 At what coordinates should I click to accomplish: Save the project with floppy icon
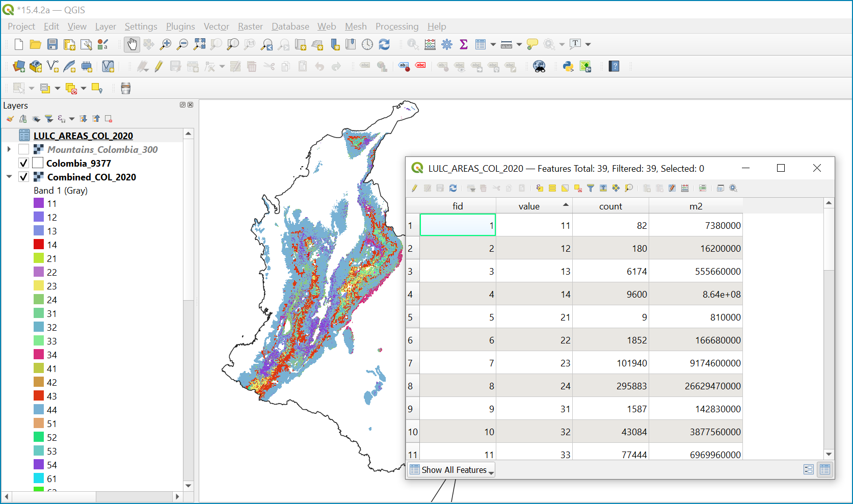coord(52,44)
